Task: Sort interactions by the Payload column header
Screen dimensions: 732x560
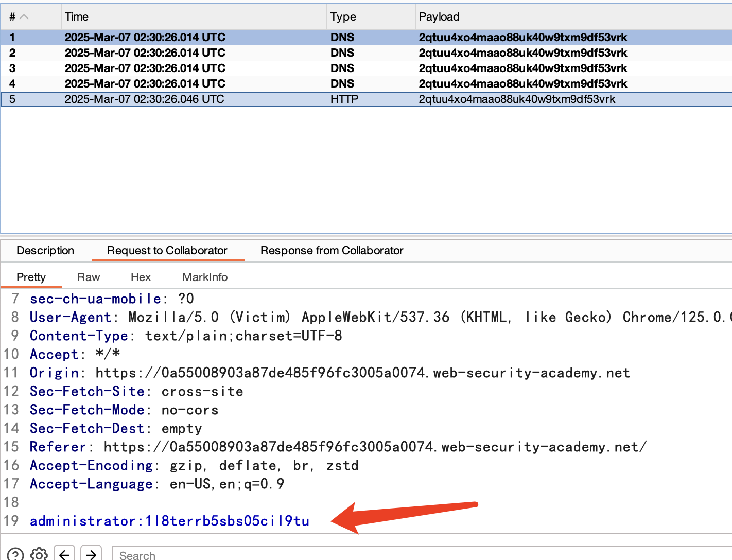Action: point(571,17)
